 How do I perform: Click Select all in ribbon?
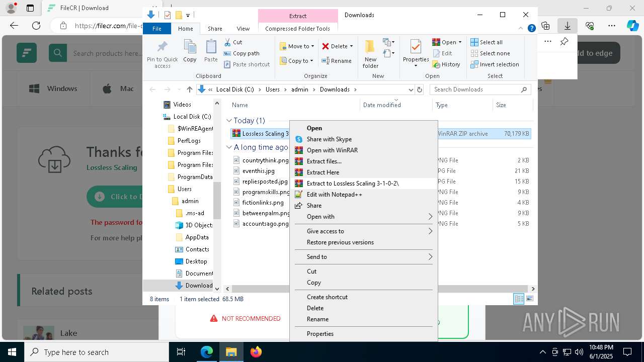487,42
